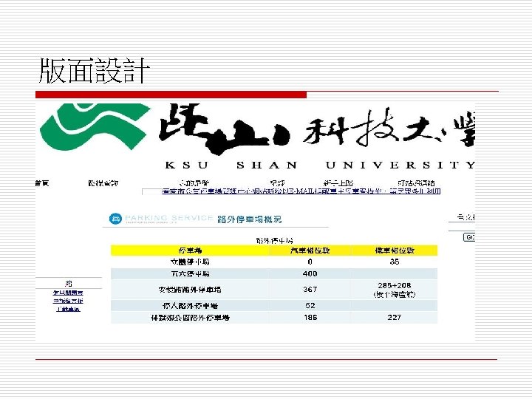Screen dimensions: 532x399
Task: Click the 汽車格位數 column header
Action: (310, 250)
